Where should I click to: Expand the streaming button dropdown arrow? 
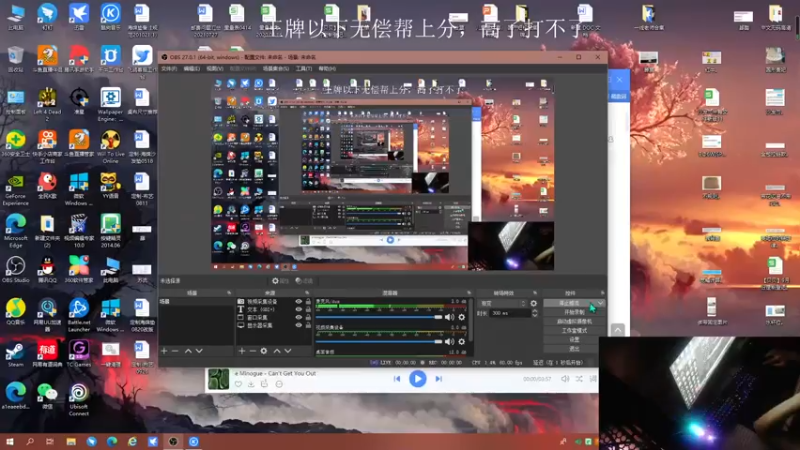point(600,303)
